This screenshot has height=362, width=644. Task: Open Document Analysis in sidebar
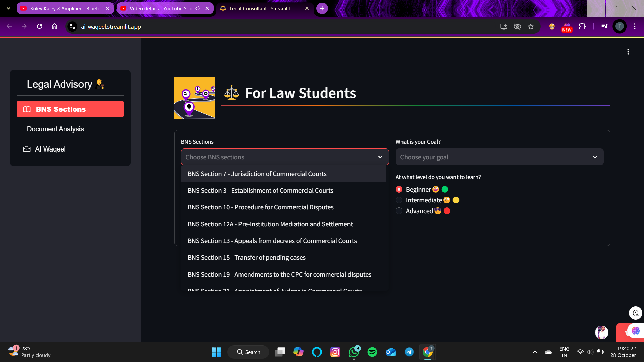pyautogui.click(x=55, y=129)
